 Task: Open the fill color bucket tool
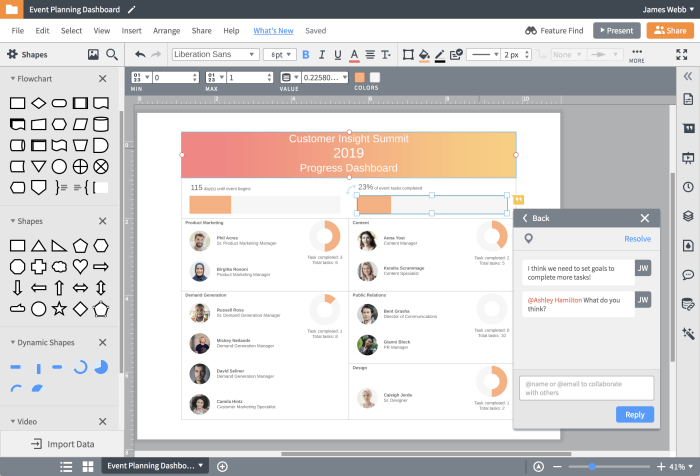pyautogui.click(x=424, y=55)
